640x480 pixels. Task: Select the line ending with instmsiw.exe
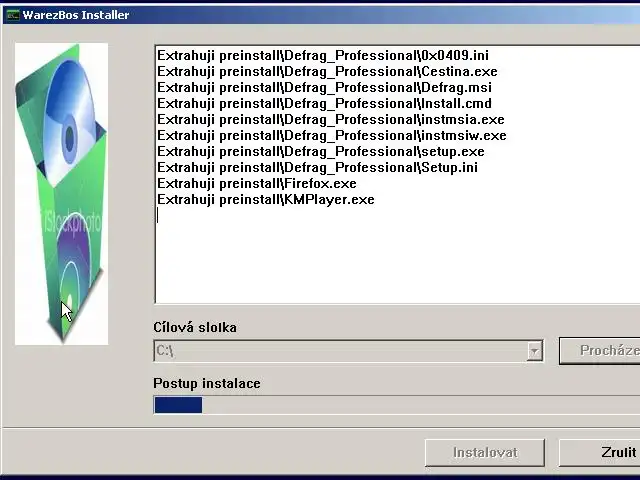[332, 135]
